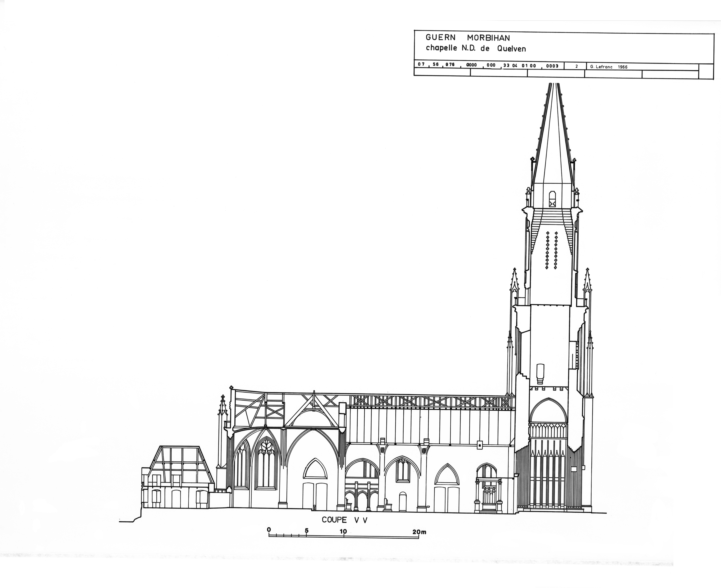Click the small window at spire base

pos(552,199)
